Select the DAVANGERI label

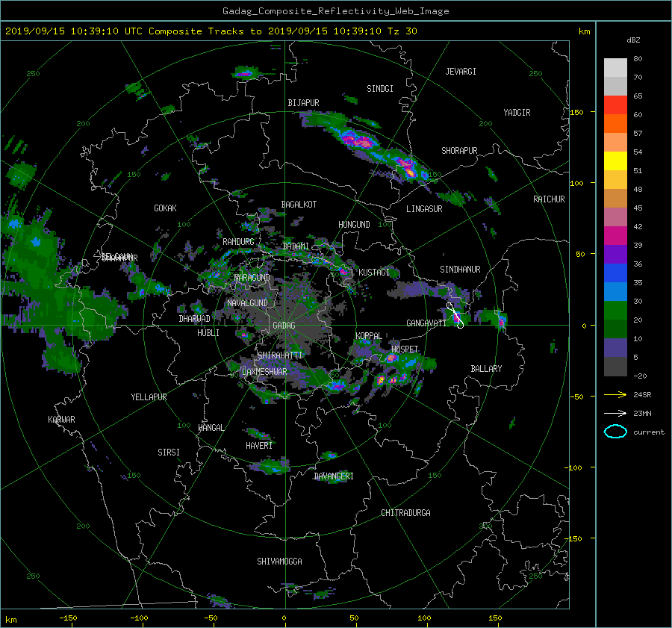tap(334, 476)
